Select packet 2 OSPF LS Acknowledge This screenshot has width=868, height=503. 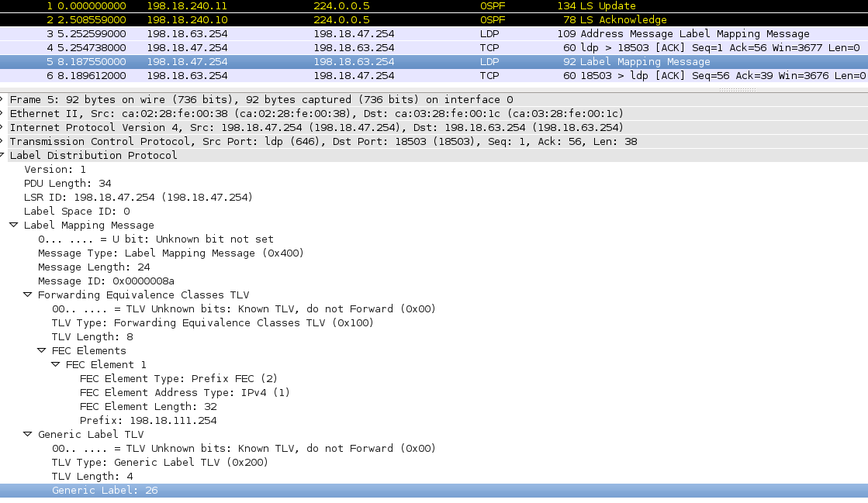[x=388, y=20]
